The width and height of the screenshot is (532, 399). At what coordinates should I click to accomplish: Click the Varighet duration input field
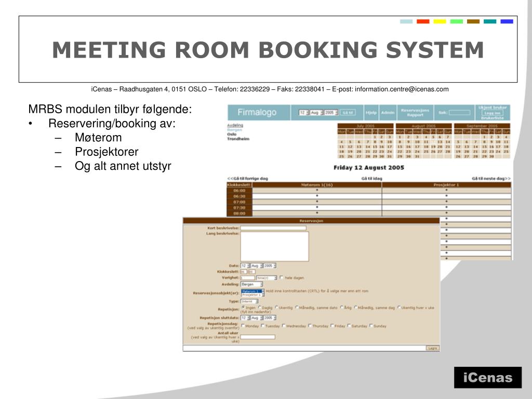pos(247,278)
